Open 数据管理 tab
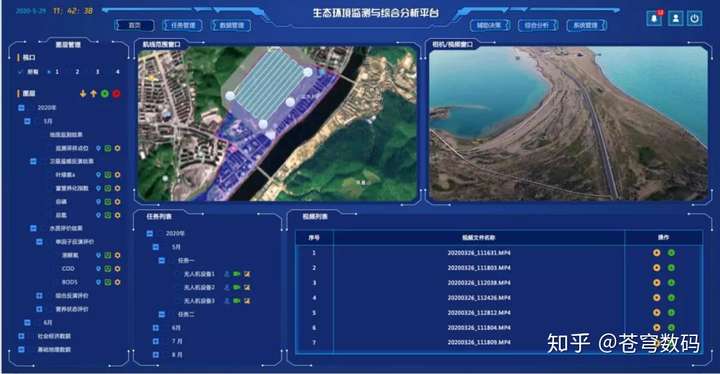This screenshot has height=374, width=720. pos(231,25)
